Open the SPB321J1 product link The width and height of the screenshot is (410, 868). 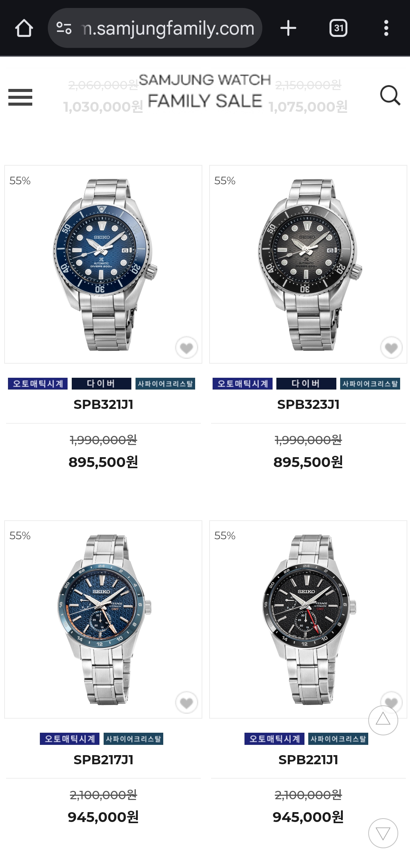(x=103, y=404)
